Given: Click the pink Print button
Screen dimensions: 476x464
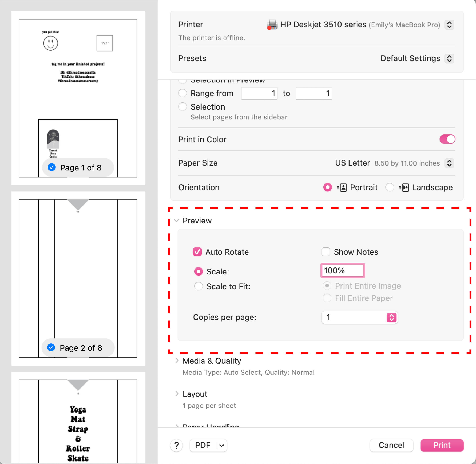Looking at the screenshot, I should click(x=442, y=446).
